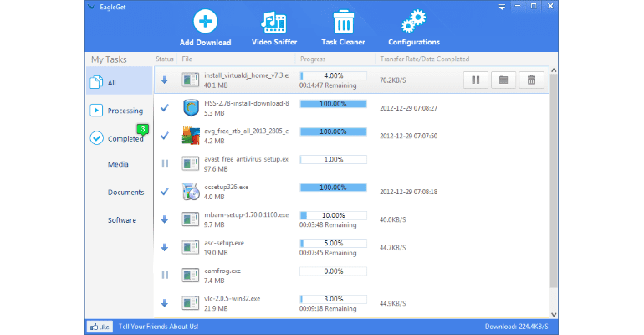Filter tasks by Media category
The image size is (644, 335).
118,164
